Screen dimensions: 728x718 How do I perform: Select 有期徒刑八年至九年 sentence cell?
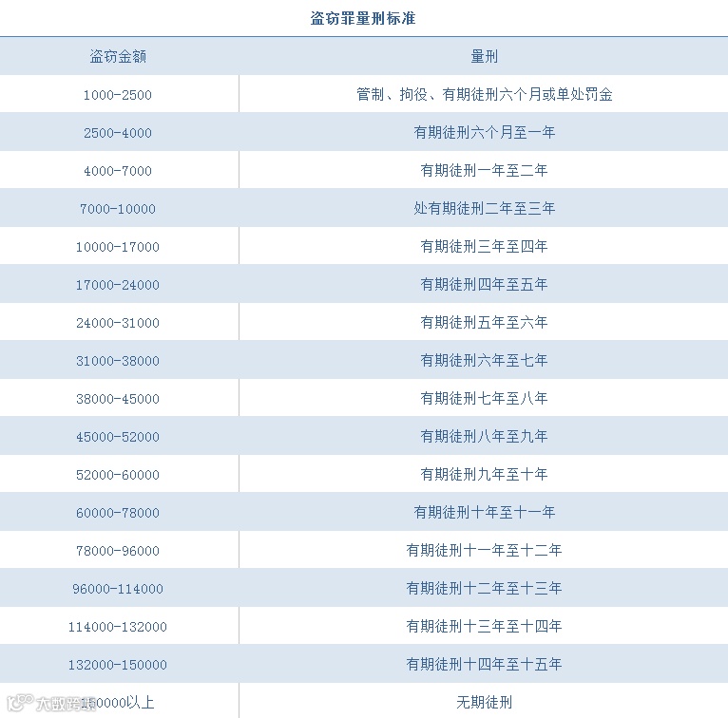(x=485, y=437)
